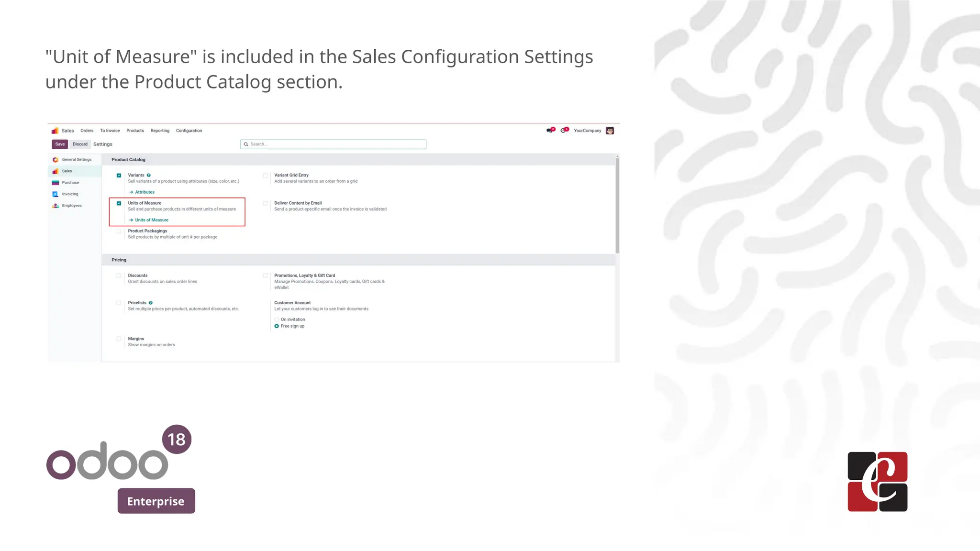Image resolution: width=980 pixels, height=551 pixels.
Task: Enable the Discounts checkbox
Action: 119,275
